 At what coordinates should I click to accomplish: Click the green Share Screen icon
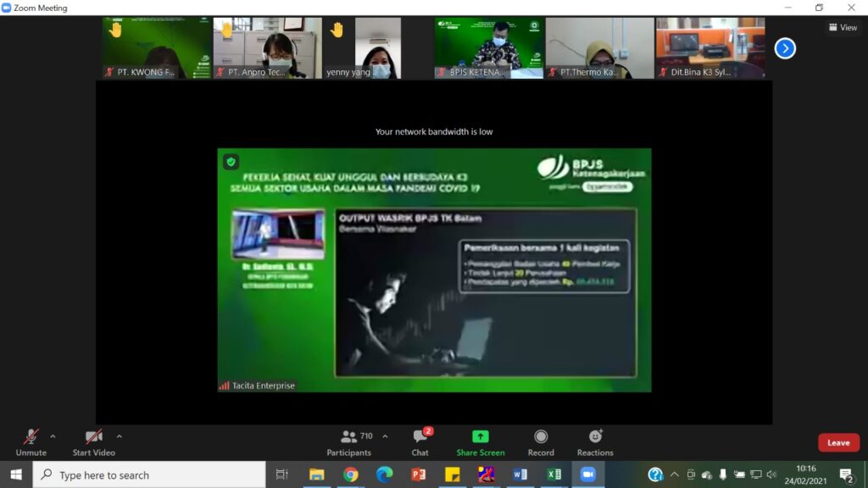click(x=480, y=437)
